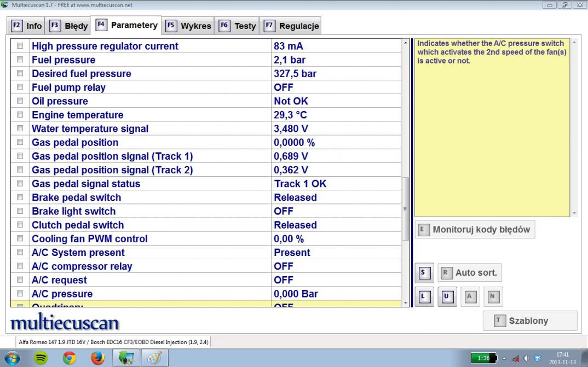588x367 pixels.
Task: Click the Brake light switch label
Action: click(x=73, y=211)
